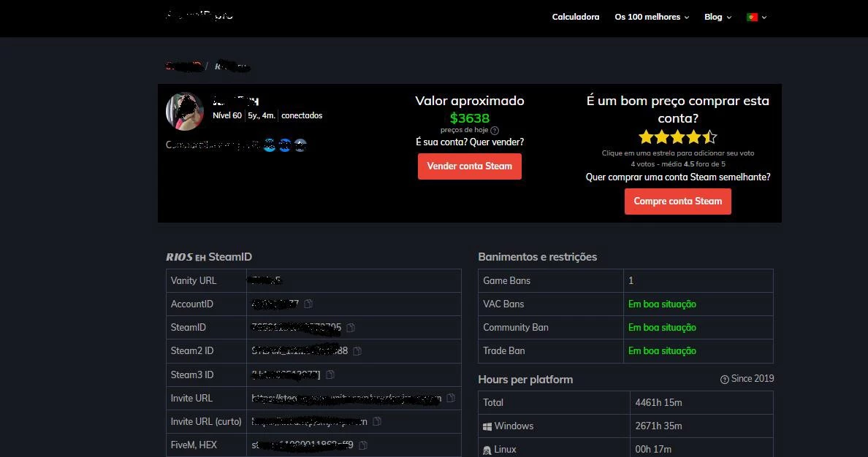This screenshot has width=868, height=457.
Task: Click the Nível 60 label
Action: point(227,115)
